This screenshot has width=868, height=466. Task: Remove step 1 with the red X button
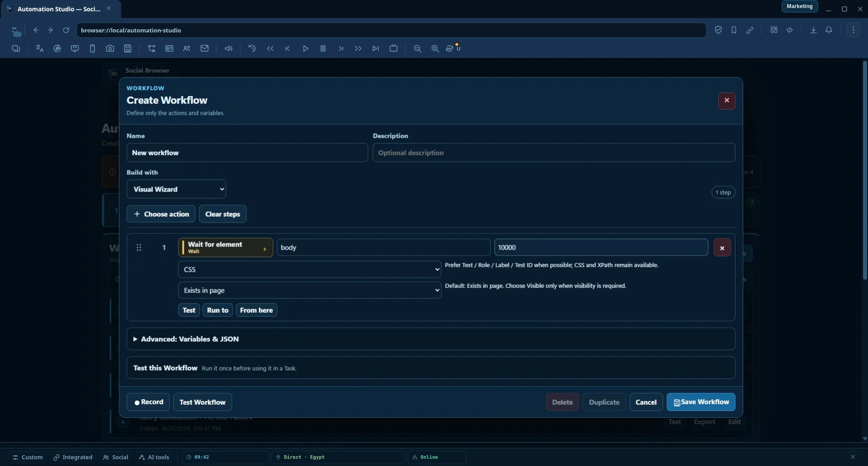[x=722, y=248]
